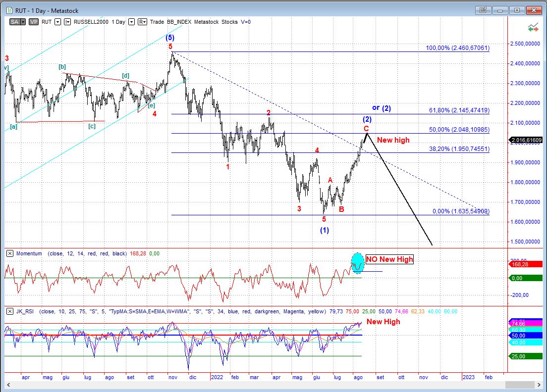This screenshot has width=547, height=392.
Task: Click the green 0,00 momentum axis tag
Action: tap(525, 278)
